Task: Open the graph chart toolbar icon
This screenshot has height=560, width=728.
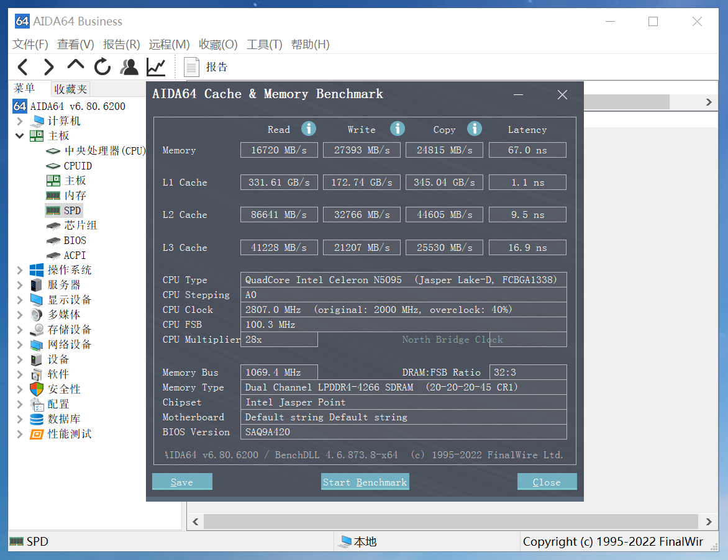Action: 155,67
